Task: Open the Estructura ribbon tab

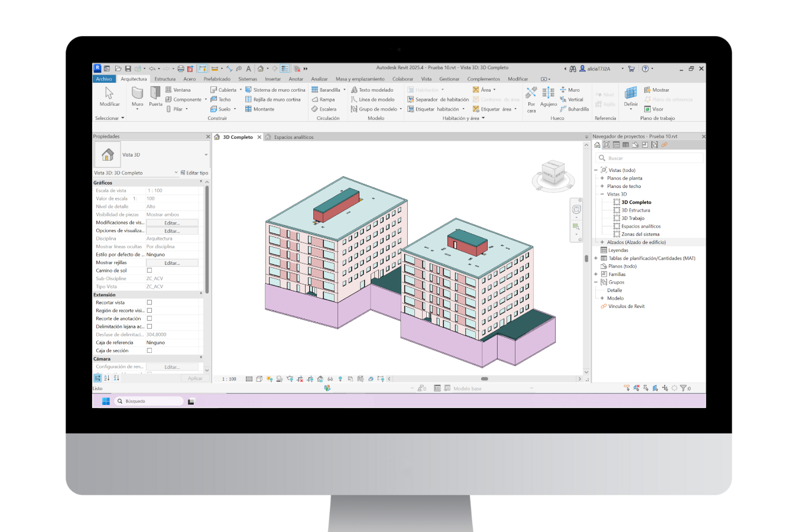Action: click(x=165, y=79)
